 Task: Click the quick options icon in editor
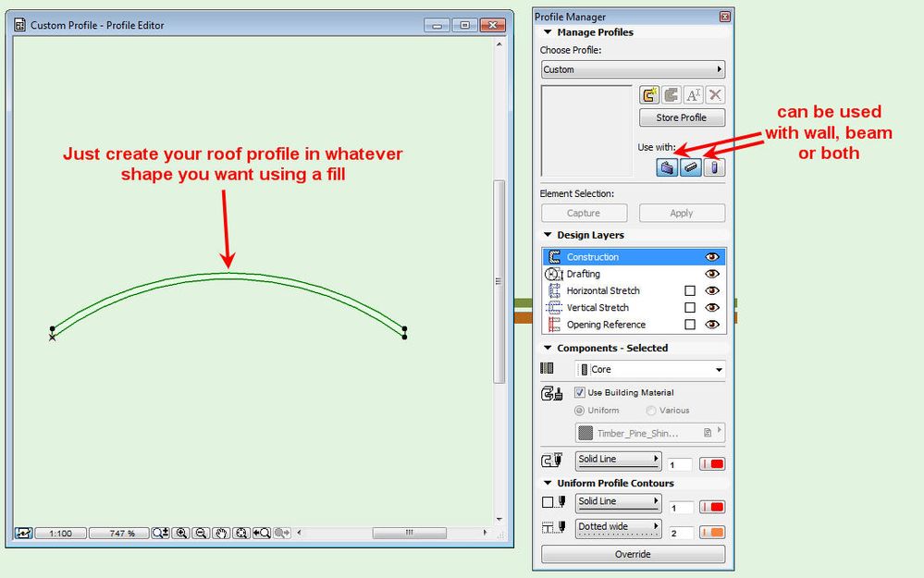point(23,534)
